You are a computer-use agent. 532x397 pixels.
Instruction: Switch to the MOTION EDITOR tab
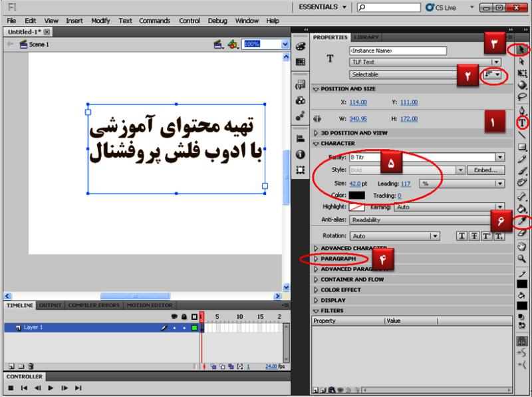[150, 305]
